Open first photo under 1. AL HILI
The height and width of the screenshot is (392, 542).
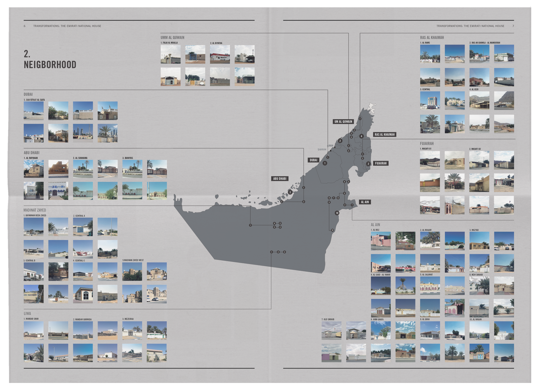coord(381,241)
